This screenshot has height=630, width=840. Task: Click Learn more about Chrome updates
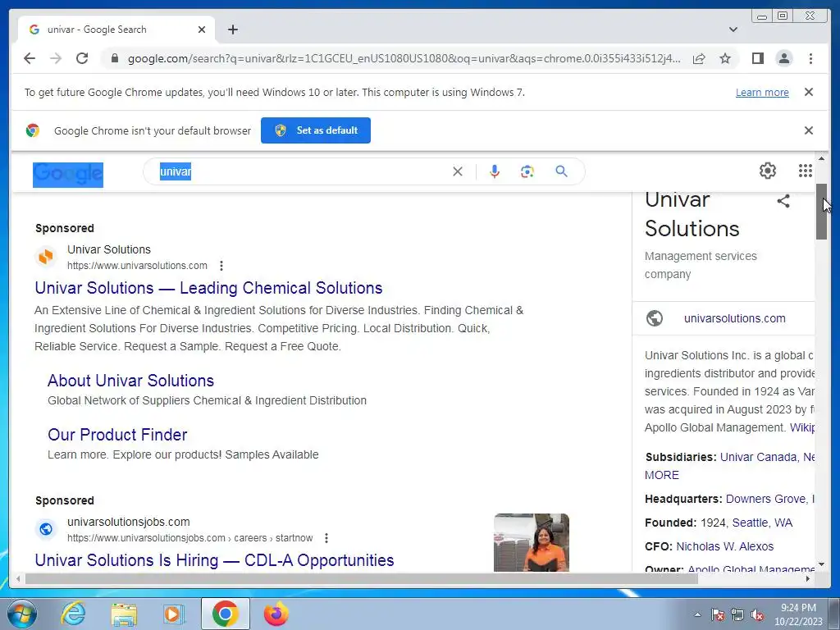[x=762, y=92]
